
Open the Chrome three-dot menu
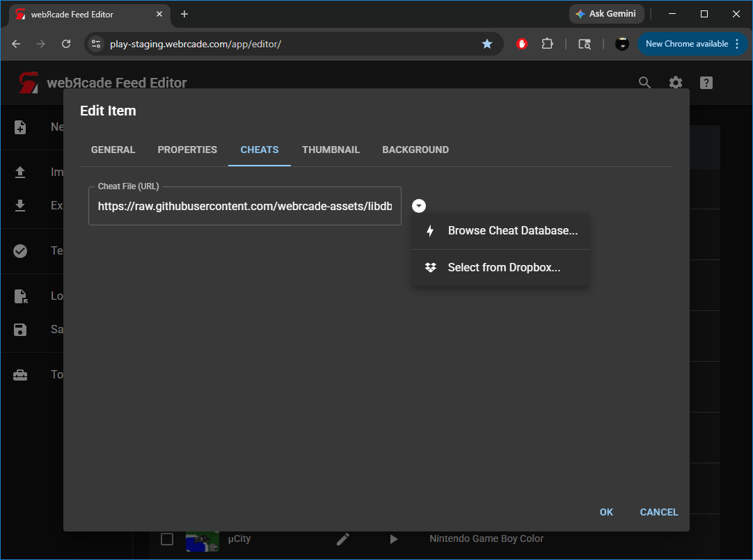[x=737, y=44]
